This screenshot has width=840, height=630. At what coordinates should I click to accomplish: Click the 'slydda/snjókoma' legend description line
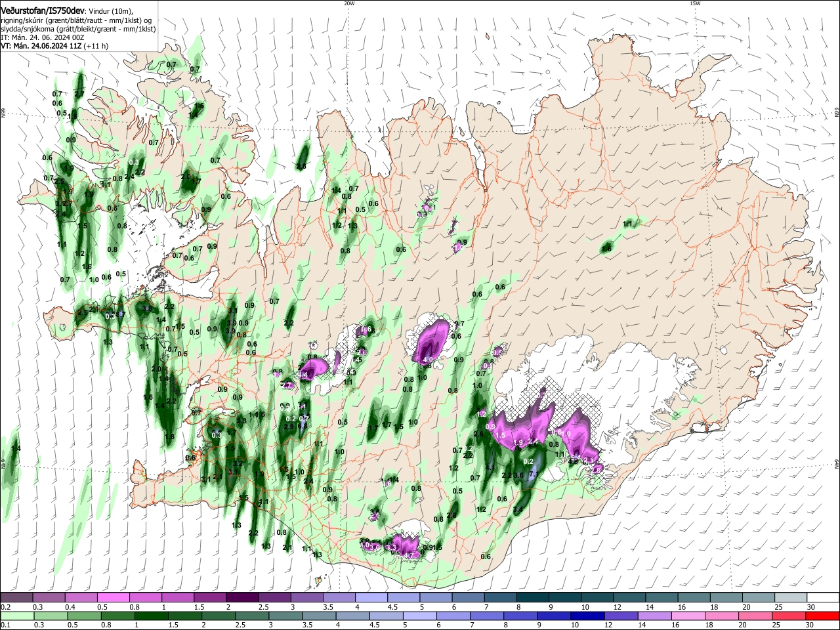(78, 29)
